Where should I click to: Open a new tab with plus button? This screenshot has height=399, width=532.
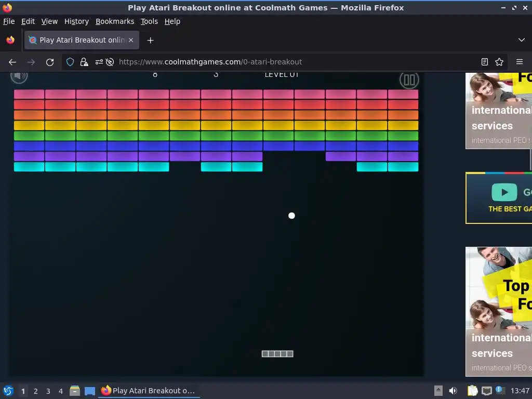(150, 41)
